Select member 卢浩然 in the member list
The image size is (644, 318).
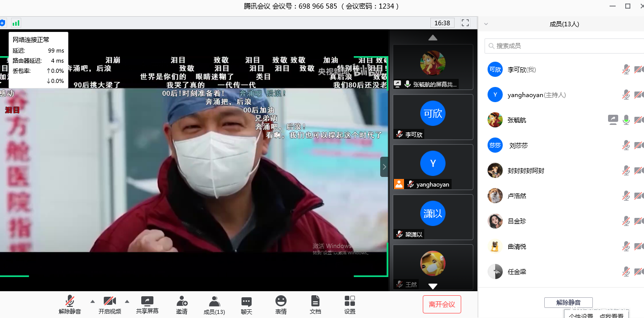[x=517, y=196]
